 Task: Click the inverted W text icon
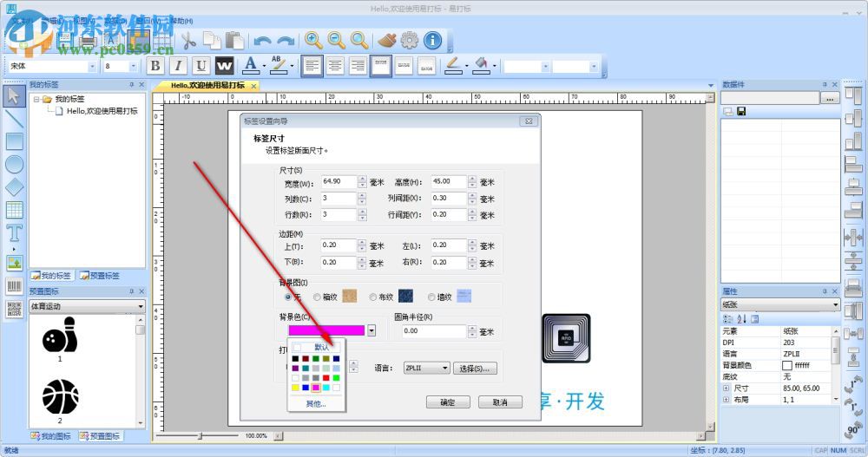224,66
